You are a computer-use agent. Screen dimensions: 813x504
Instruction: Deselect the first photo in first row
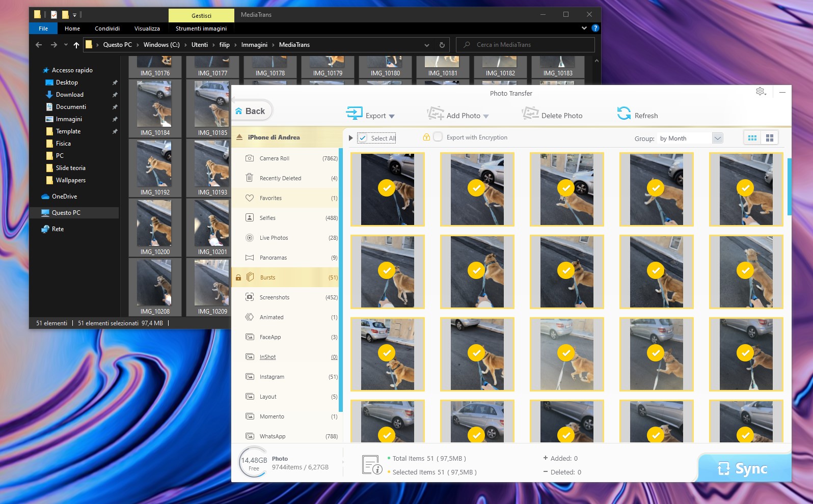click(387, 188)
